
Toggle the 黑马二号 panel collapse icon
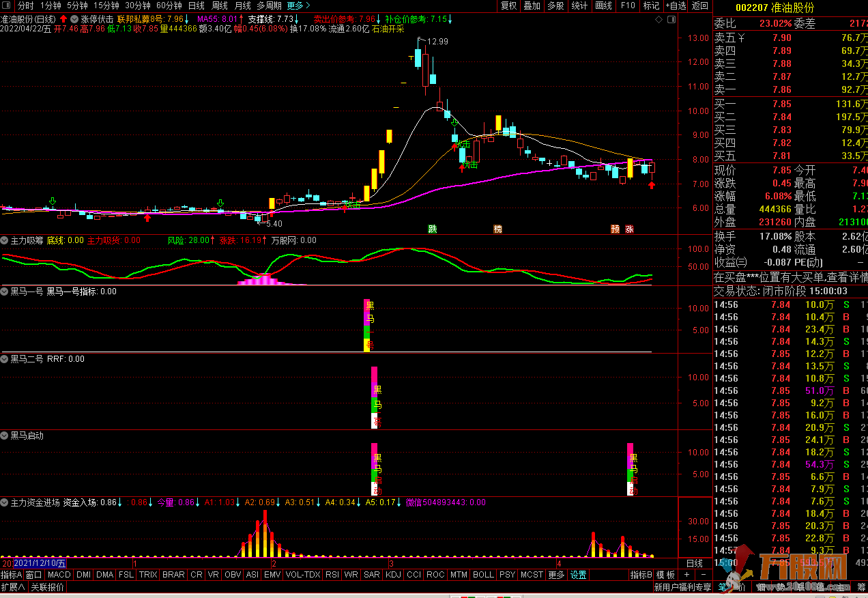coord(5,359)
